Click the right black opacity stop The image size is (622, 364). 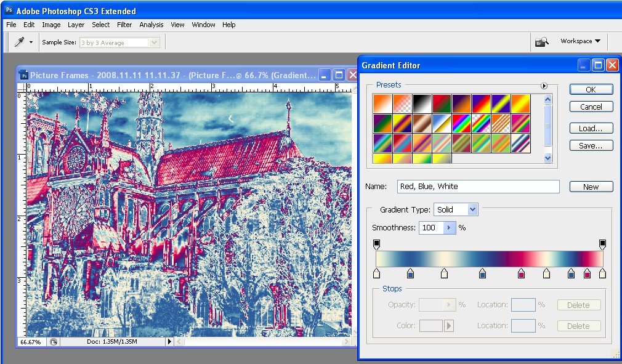coord(602,245)
